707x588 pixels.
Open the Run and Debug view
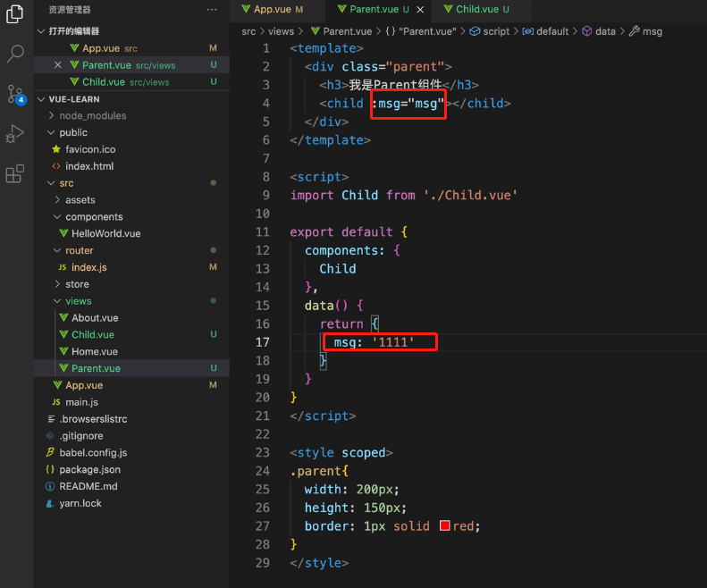[x=15, y=133]
